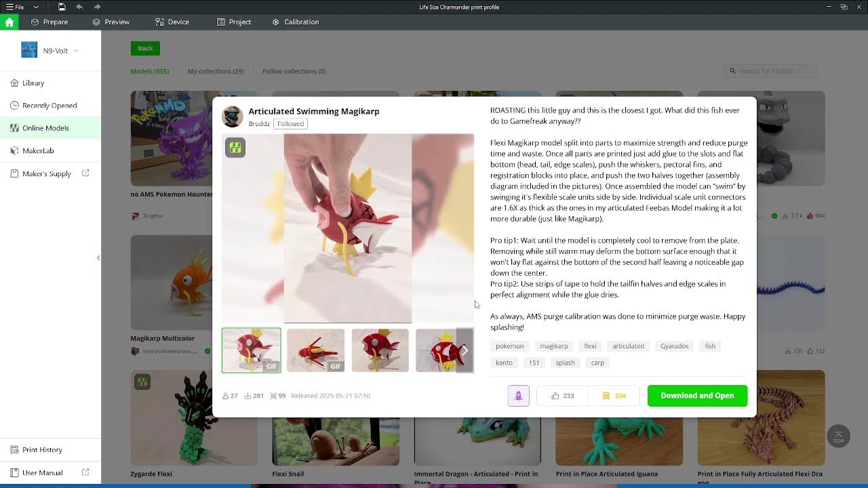Open the Bruddz author name link
Screen dimensions: 868x488
pyautogui.click(x=259, y=124)
